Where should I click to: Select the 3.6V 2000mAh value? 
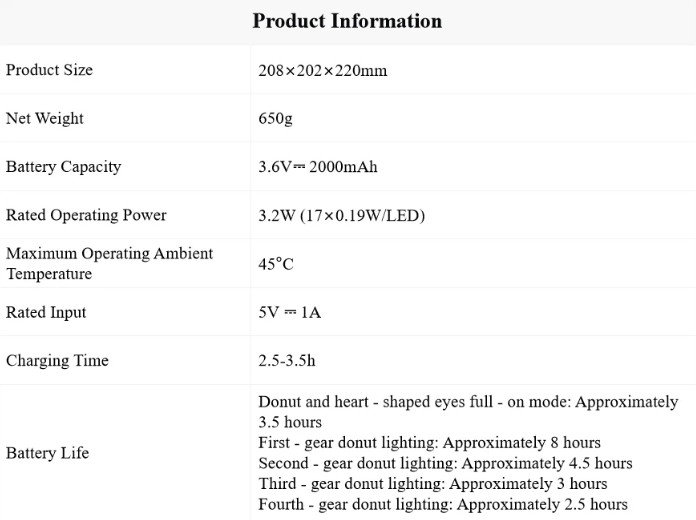pos(318,167)
